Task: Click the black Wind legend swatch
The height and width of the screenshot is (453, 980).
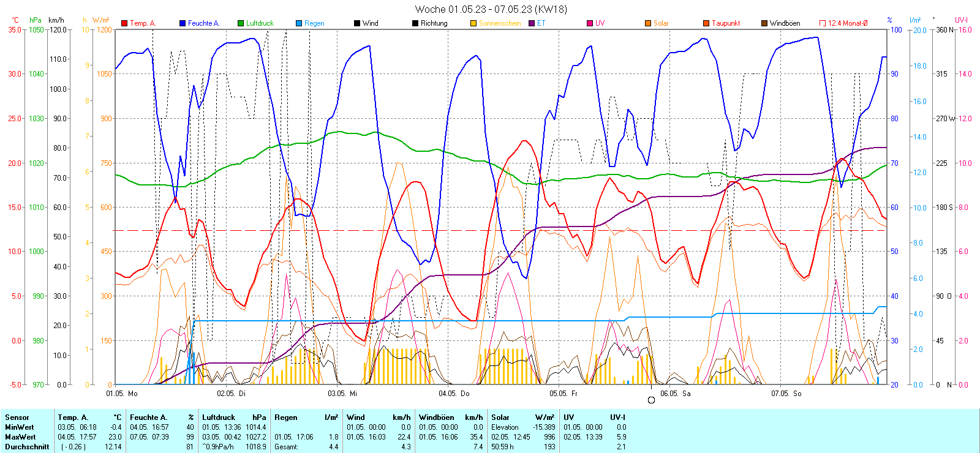Action: click(x=357, y=23)
